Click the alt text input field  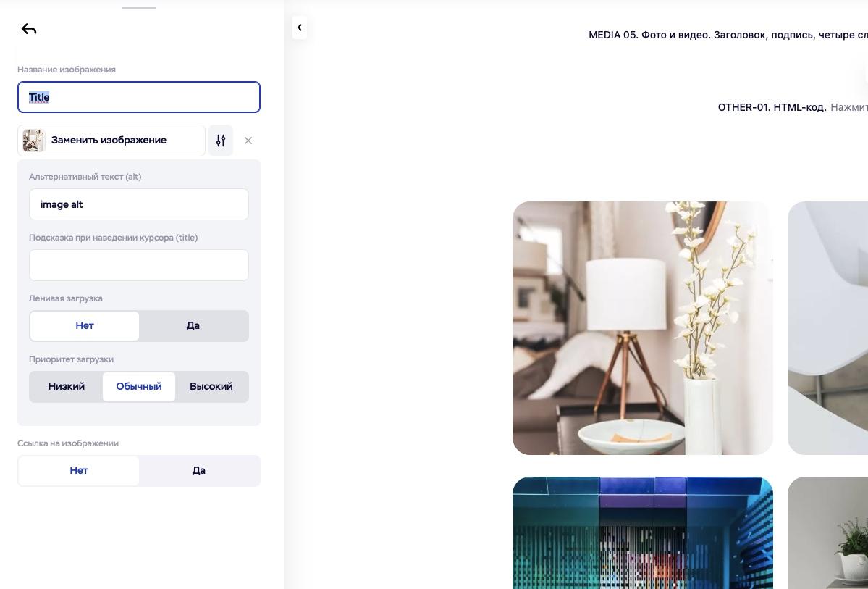(x=139, y=204)
